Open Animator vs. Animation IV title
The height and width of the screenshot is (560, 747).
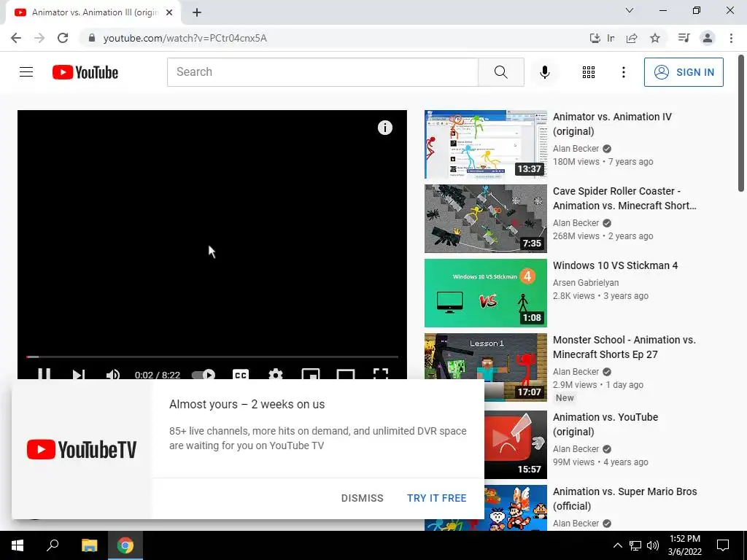[612, 124]
